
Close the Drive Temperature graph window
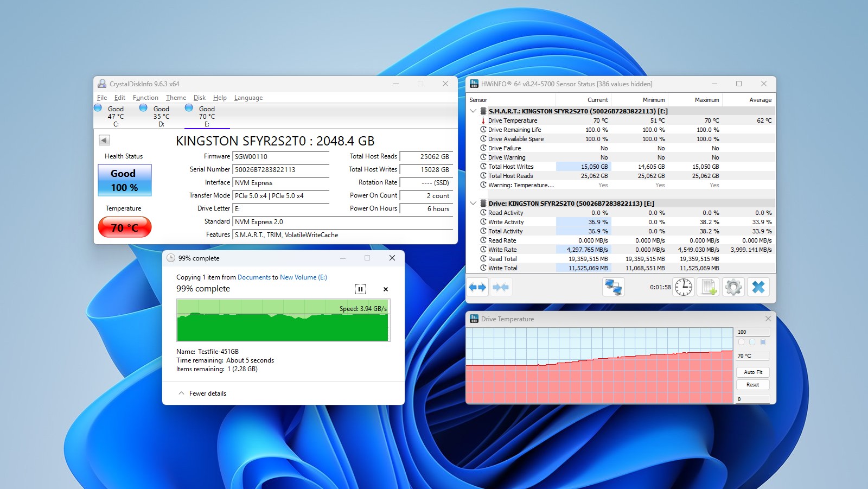click(x=768, y=319)
